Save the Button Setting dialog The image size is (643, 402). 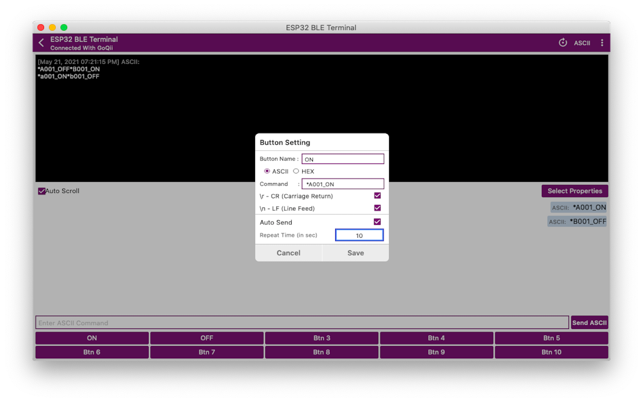(356, 253)
